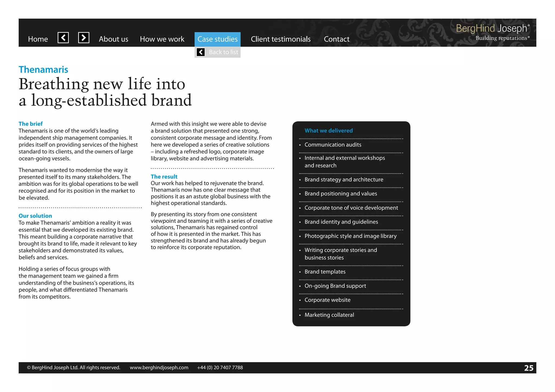The height and width of the screenshot is (392, 555).
Task: Click the next page arrow icon
Action: (83, 38)
